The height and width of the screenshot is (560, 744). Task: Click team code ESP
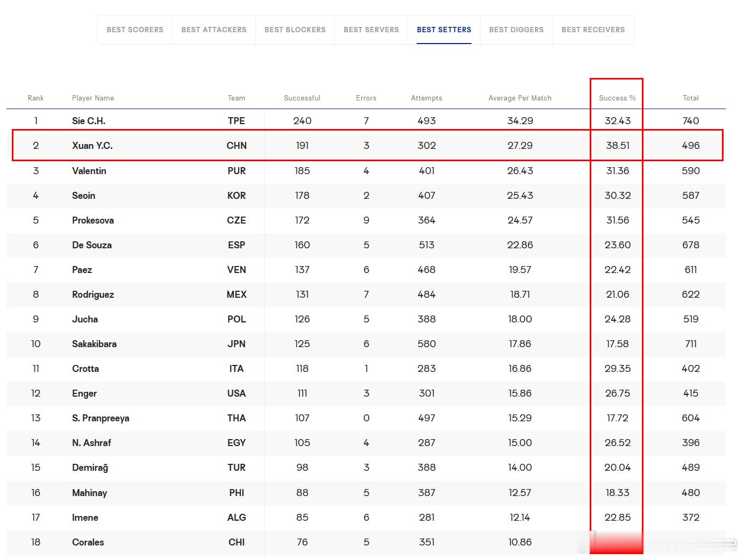tap(237, 245)
